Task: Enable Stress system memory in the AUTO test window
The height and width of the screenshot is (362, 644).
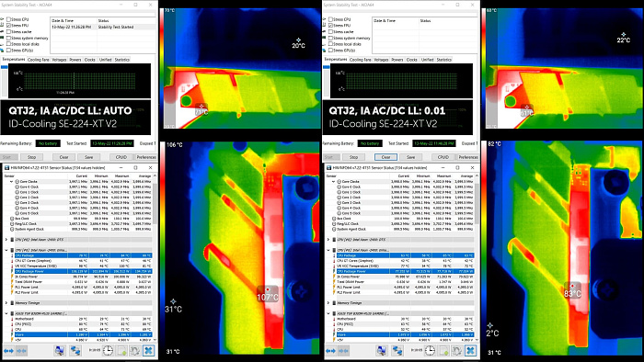Action: 8,38
